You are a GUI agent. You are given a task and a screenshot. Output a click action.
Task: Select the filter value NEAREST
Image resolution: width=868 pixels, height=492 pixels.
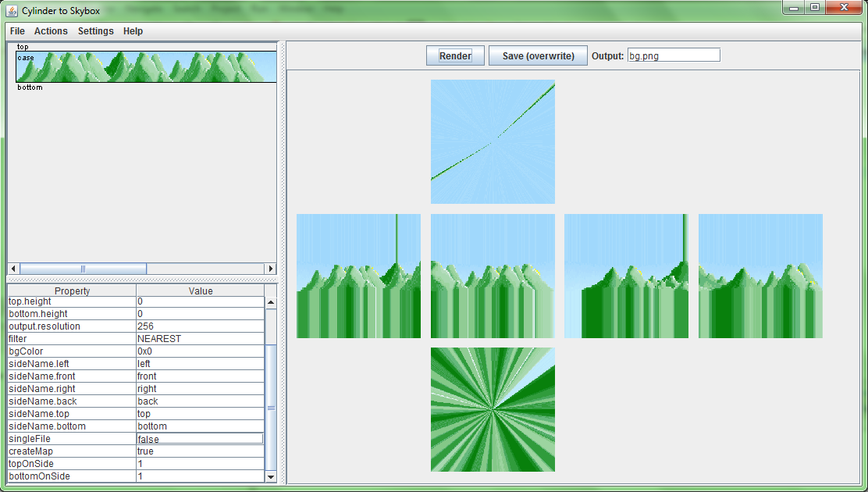[201, 338]
